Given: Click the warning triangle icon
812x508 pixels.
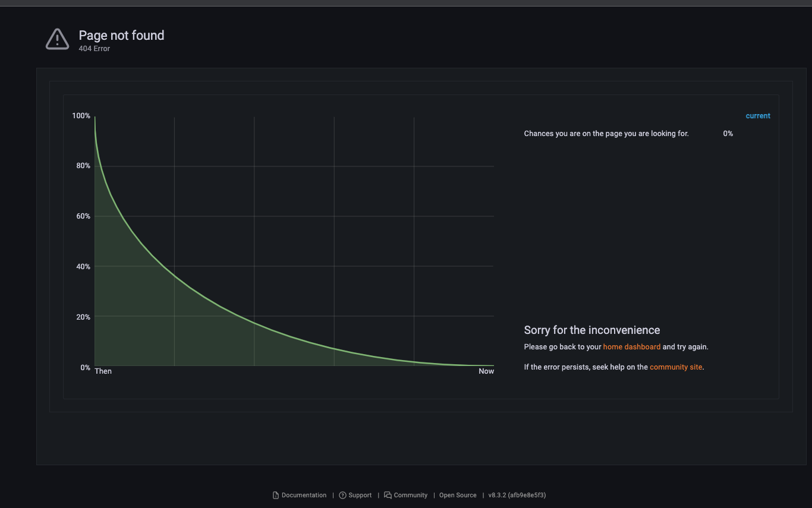Looking at the screenshot, I should [57, 39].
